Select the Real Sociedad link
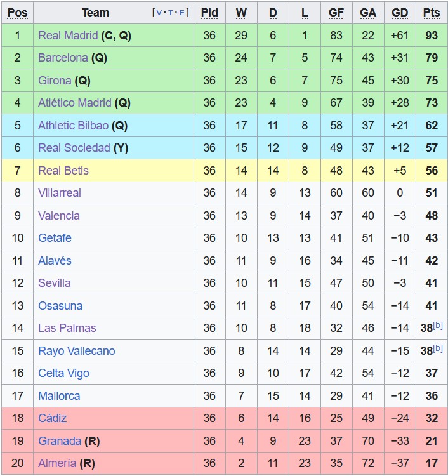 click(74, 148)
